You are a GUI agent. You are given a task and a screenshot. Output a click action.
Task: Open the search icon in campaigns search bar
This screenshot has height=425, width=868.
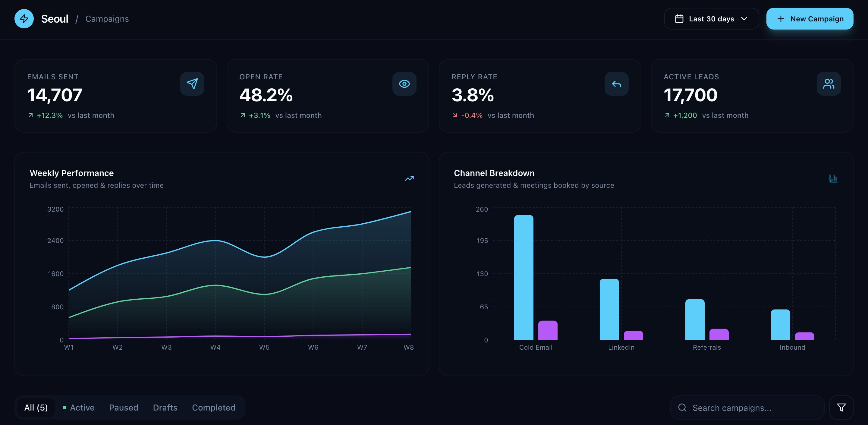point(682,408)
